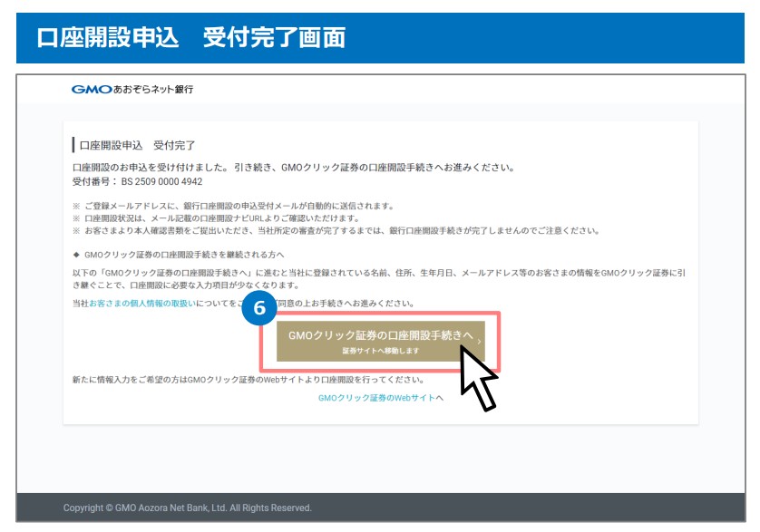Click the line お客さまより本人確認書類をご提出いただき
Screen dimensions: 760x532
[x=336, y=230]
